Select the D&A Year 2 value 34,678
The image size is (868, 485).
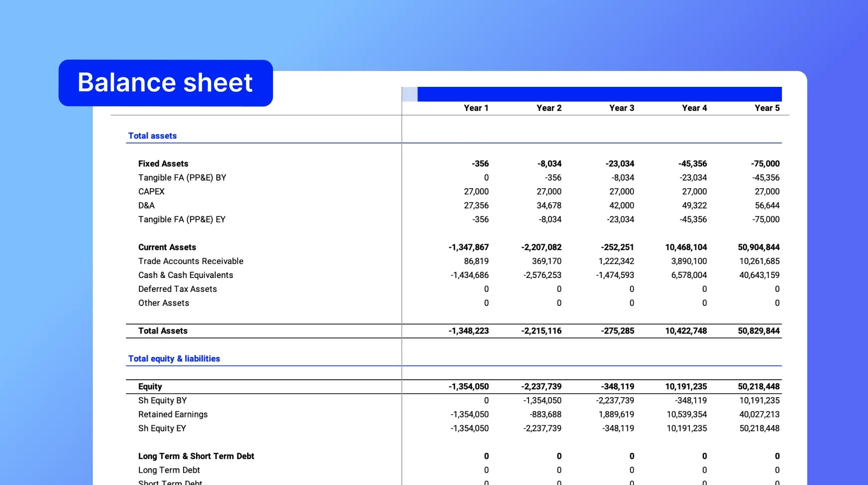tap(548, 206)
